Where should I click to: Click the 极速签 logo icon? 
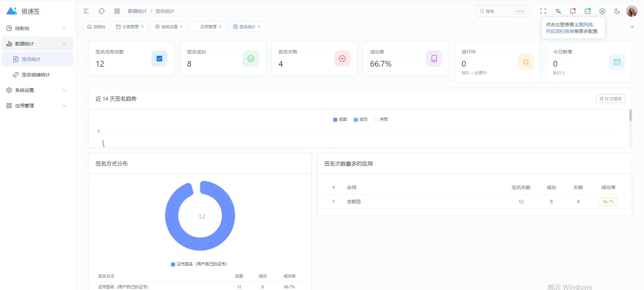pyautogui.click(x=12, y=11)
